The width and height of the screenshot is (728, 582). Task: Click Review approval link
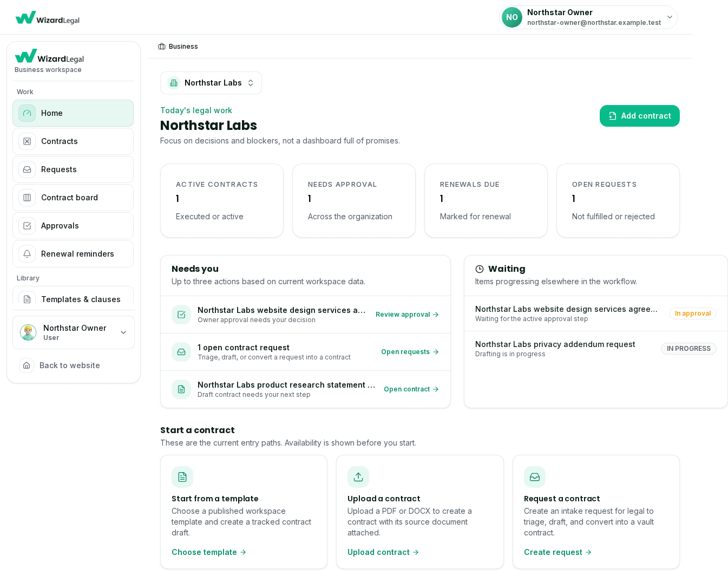click(407, 315)
